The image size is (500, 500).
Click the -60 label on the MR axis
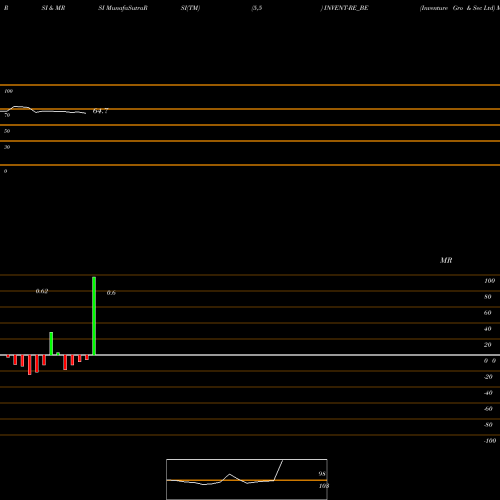(x=488, y=409)
